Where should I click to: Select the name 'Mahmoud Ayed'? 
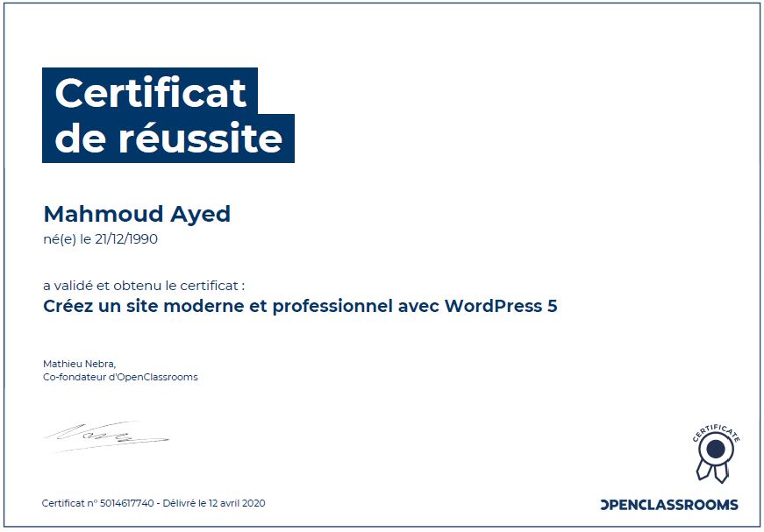click(137, 214)
